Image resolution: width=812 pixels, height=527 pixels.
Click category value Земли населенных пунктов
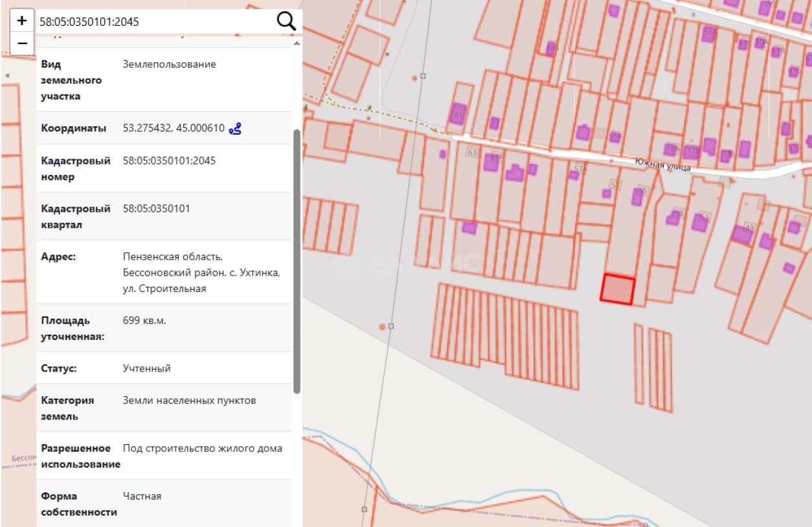[190, 400]
